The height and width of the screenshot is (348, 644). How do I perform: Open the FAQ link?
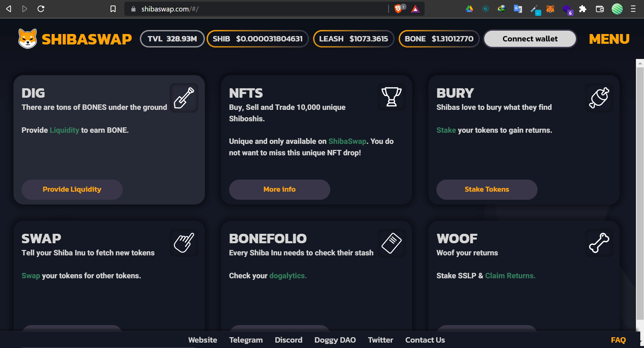pos(618,340)
